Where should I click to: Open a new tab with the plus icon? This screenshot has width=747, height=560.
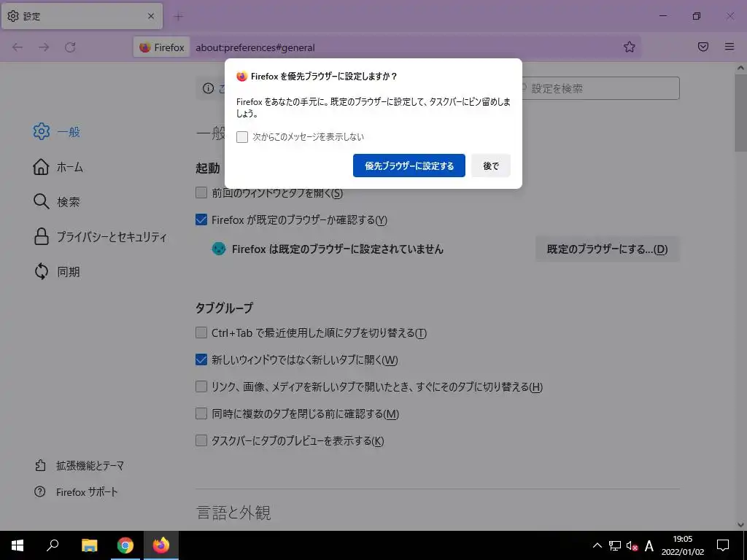[x=178, y=17]
